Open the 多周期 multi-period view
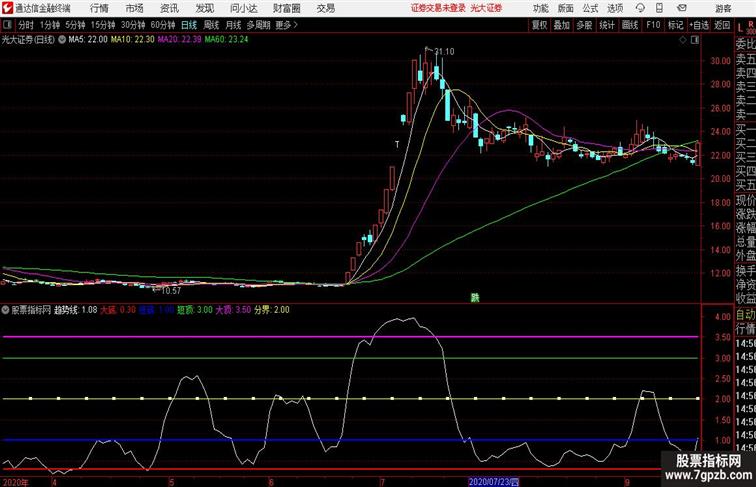Screen dimensions: 756x487 point(259,25)
